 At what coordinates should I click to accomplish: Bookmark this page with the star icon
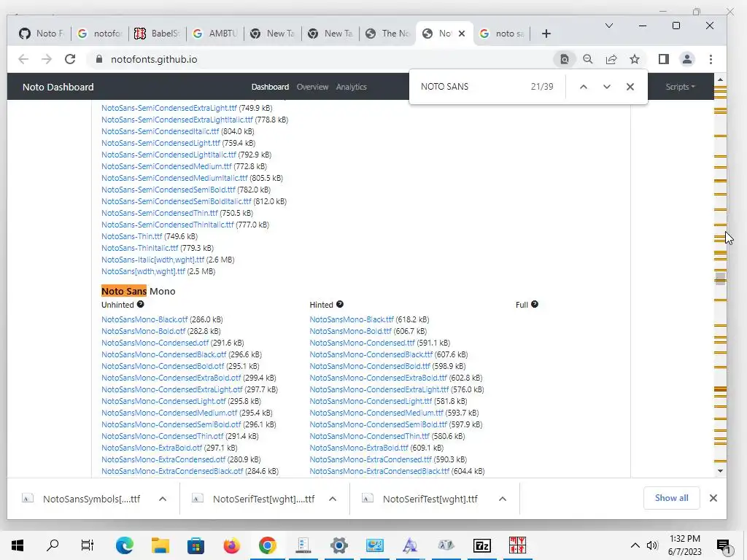click(x=635, y=59)
